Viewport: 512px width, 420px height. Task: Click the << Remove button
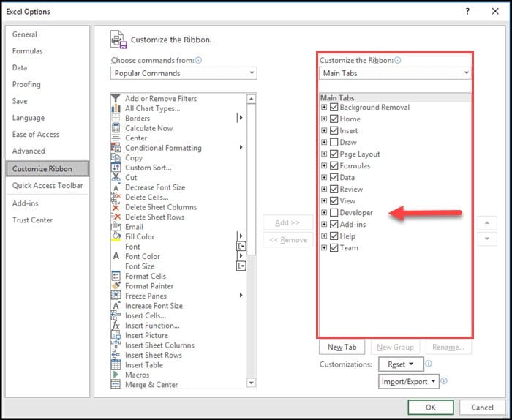tap(287, 240)
